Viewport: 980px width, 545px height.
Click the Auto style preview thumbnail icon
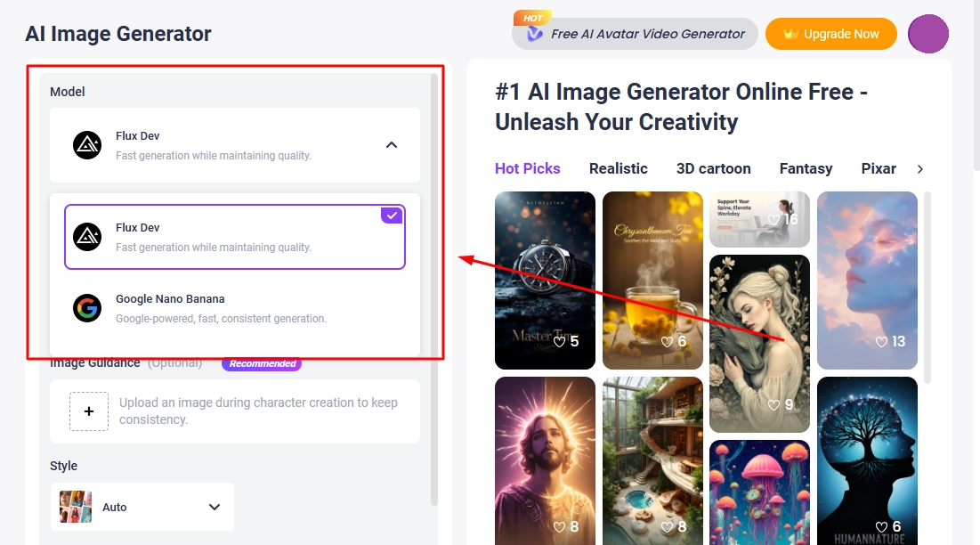pyautogui.click(x=75, y=506)
